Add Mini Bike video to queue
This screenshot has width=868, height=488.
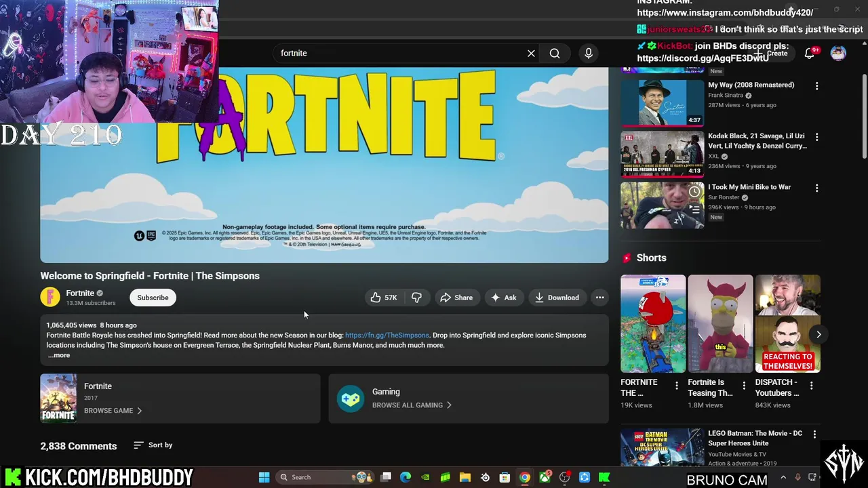click(694, 210)
